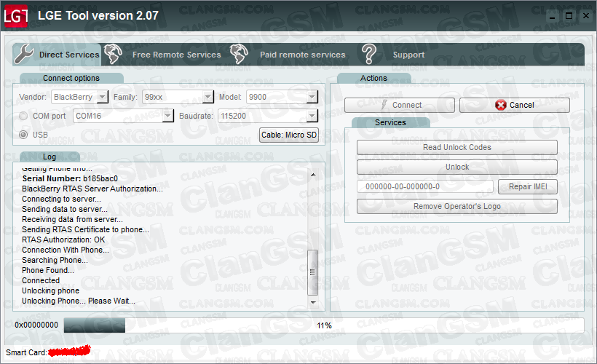Maximize the LGE Tool window

(569, 16)
